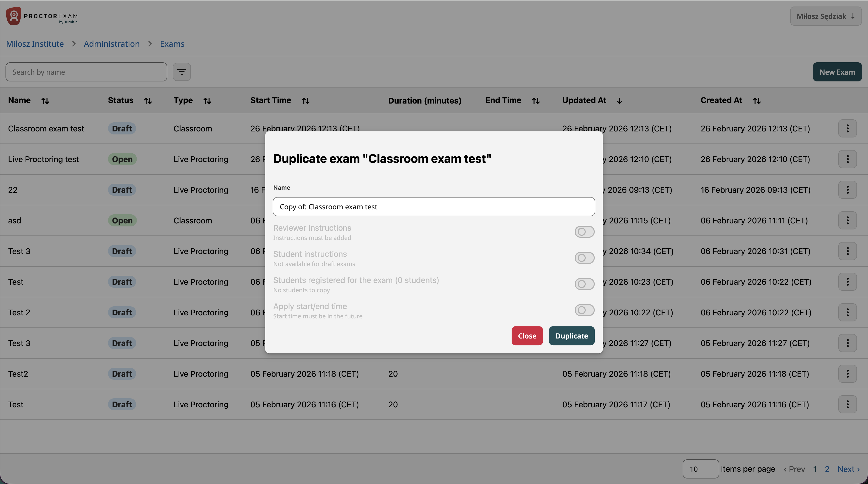
Task: Click the Open badge for Live Proctoring test
Action: pos(122,159)
